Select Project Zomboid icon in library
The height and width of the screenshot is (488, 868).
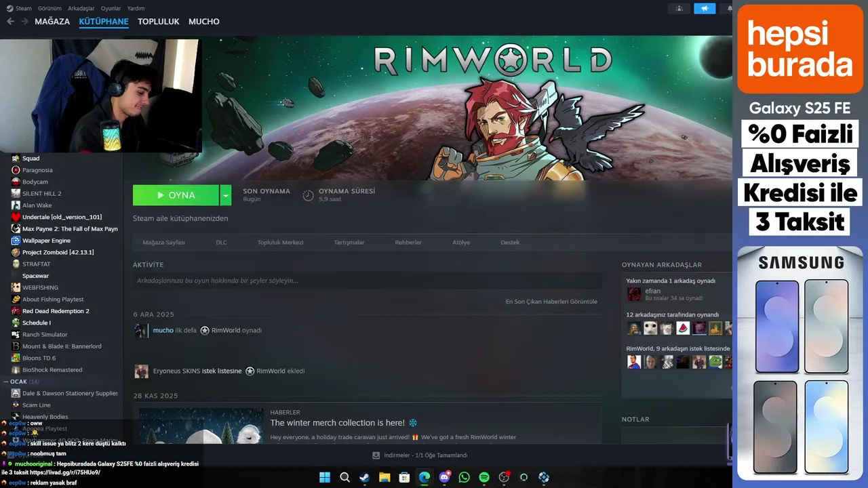pos(16,252)
